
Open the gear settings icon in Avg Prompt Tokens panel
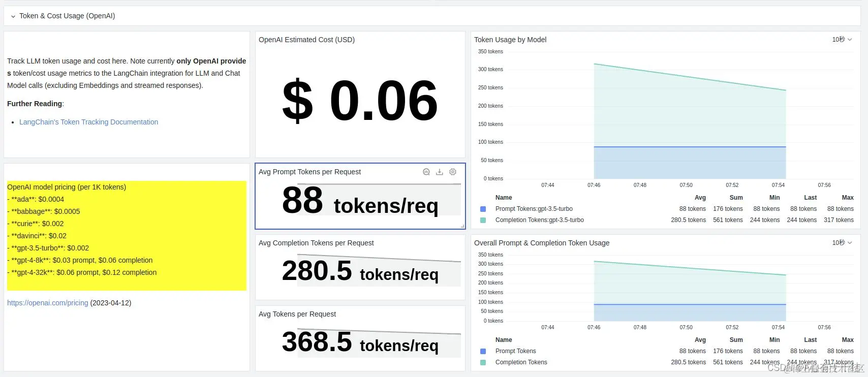[x=453, y=172]
